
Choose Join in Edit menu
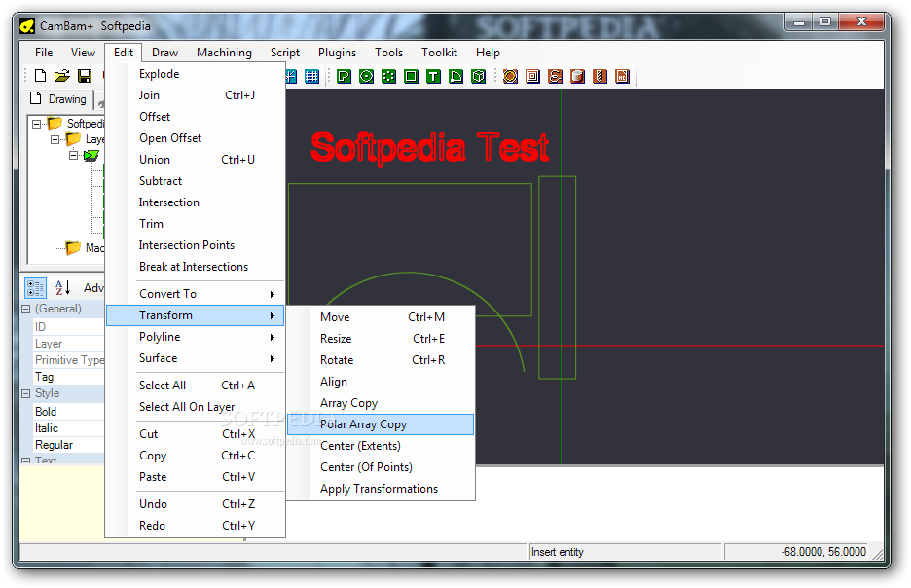coord(196,95)
